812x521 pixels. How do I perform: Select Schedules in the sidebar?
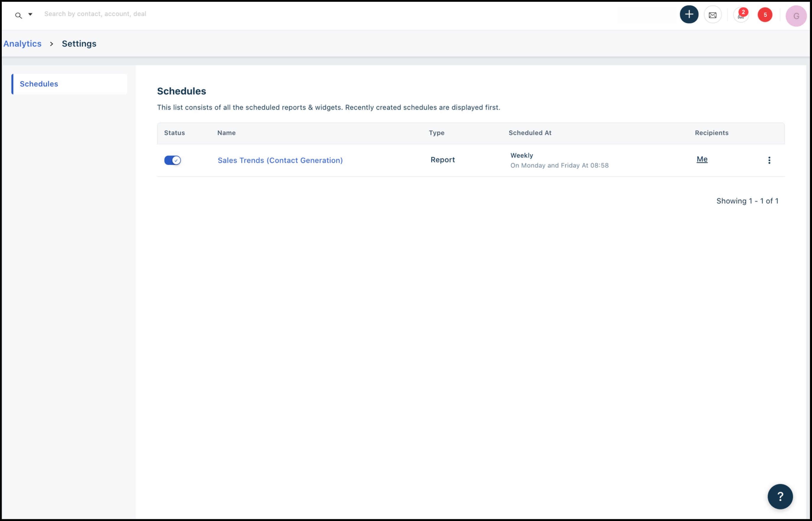pyautogui.click(x=69, y=84)
